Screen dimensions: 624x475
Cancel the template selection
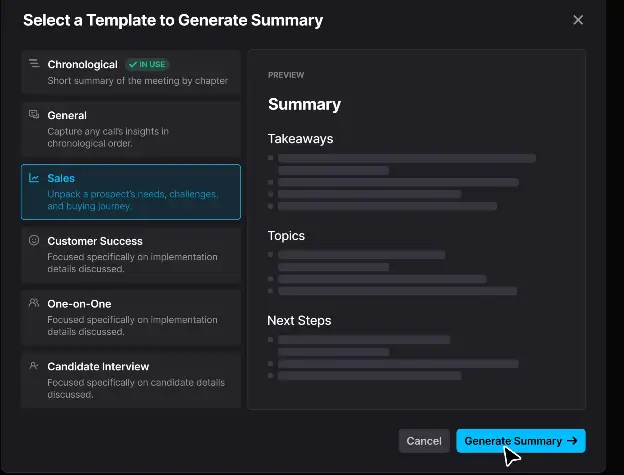click(424, 441)
